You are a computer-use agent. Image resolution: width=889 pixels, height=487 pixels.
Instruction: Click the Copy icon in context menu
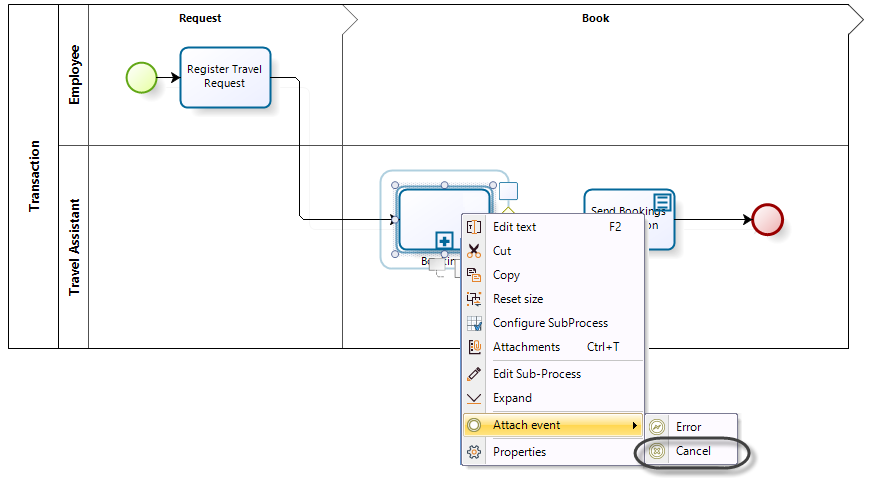click(474, 275)
